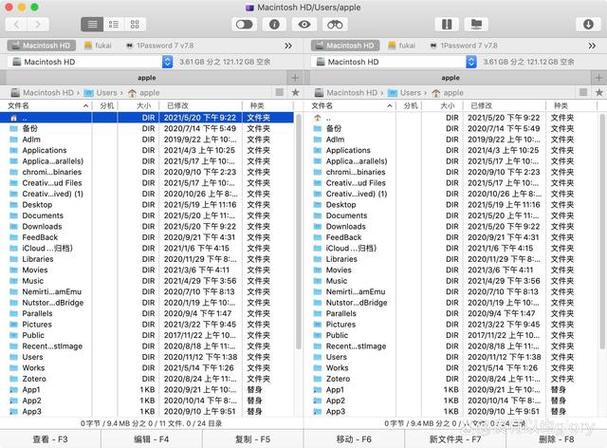Open the downloads queue arrow icon
This screenshot has width=607, height=448.
pos(588,24)
